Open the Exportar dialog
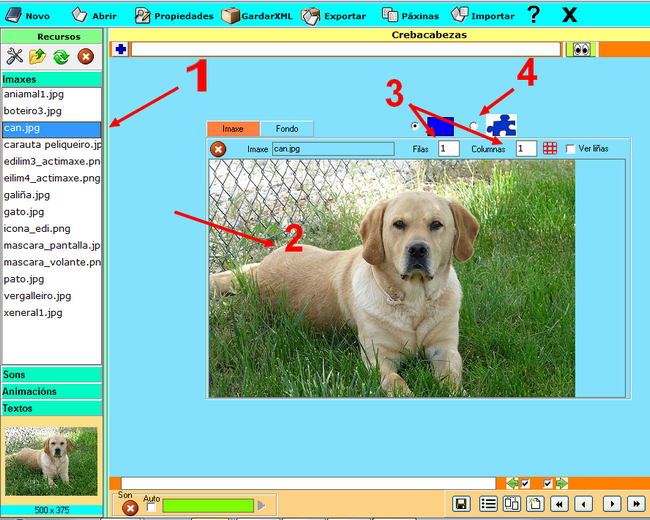Screen dimensions: 650x520 [x=333, y=16]
